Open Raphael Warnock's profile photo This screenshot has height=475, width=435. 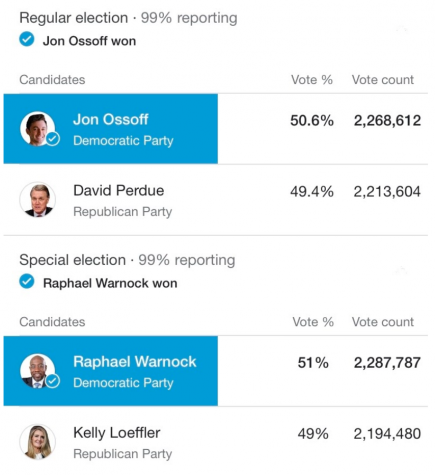point(37,371)
